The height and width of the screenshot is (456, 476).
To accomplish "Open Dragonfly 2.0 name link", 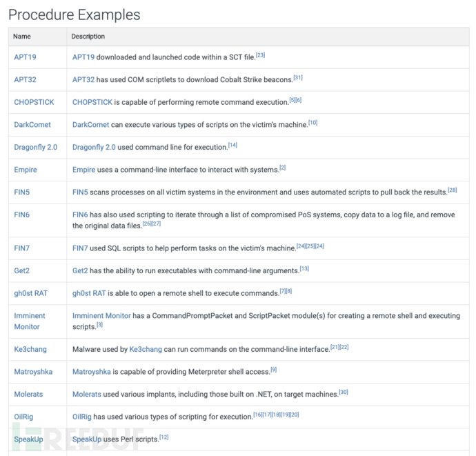I will point(35,147).
